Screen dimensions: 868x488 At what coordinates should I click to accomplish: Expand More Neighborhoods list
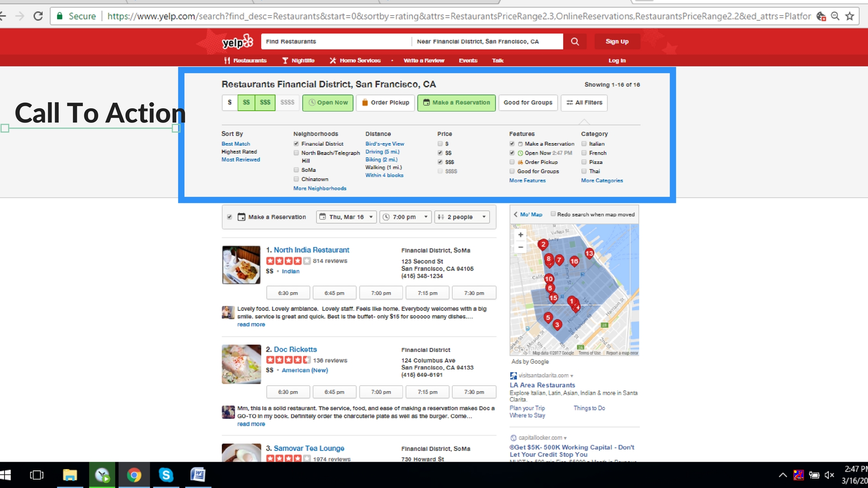point(320,188)
